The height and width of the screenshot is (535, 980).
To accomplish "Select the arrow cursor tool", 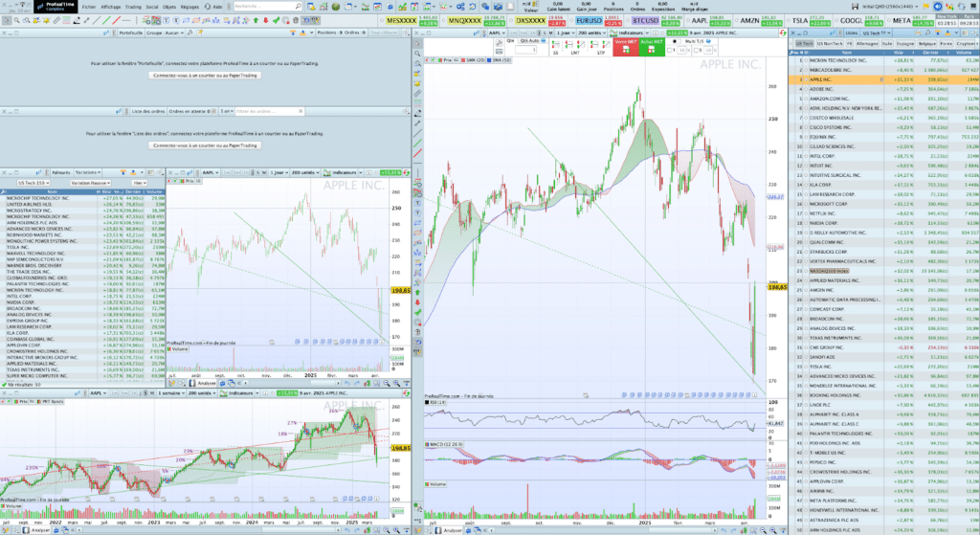I will pyautogui.click(x=7, y=21).
